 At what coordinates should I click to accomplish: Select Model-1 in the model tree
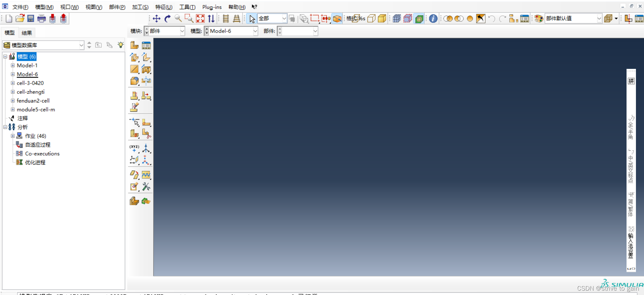tap(27, 65)
